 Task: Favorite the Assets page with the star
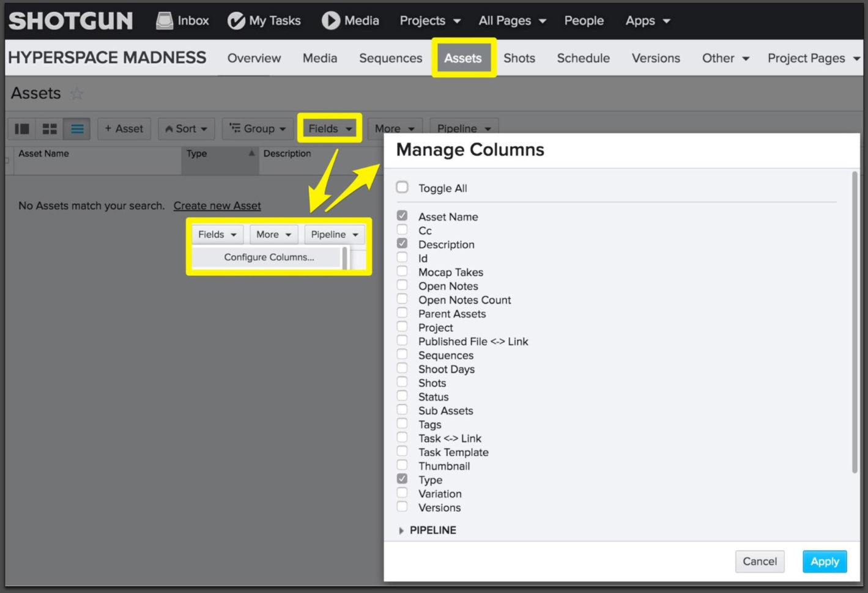(77, 93)
